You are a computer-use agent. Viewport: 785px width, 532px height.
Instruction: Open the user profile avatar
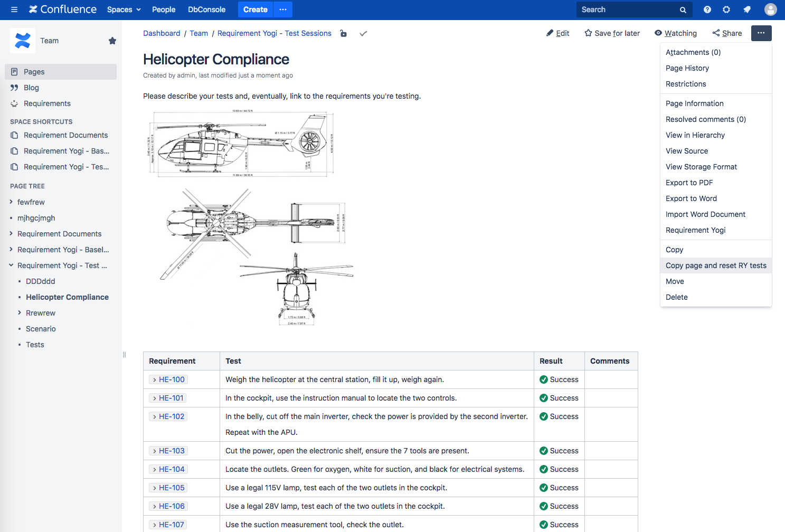(770, 9)
